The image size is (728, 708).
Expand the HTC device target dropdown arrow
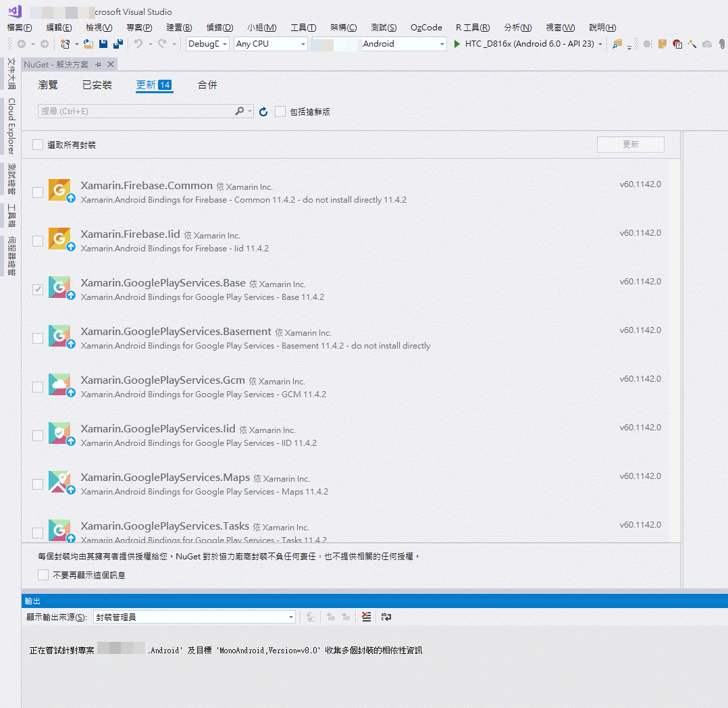point(600,44)
